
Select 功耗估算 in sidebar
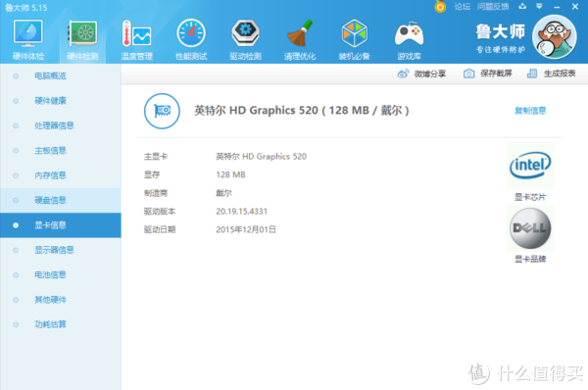(61, 324)
